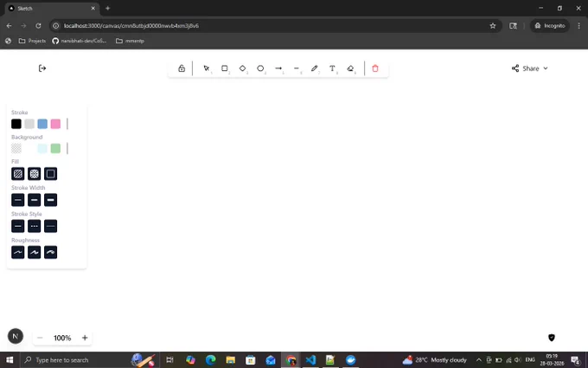Set medium roughness option
588x368 pixels.
pyautogui.click(x=34, y=252)
